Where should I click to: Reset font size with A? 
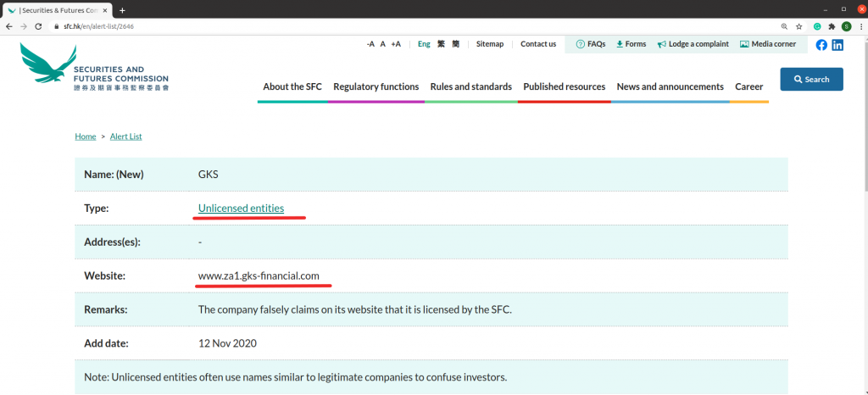point(382,44)
